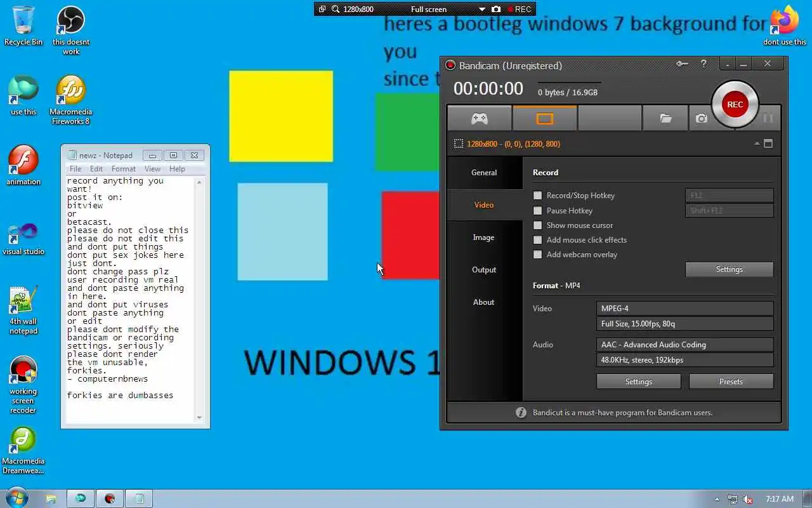
Task: Click the magnifier icon on the top recording bar
Action: pos(336,9)
